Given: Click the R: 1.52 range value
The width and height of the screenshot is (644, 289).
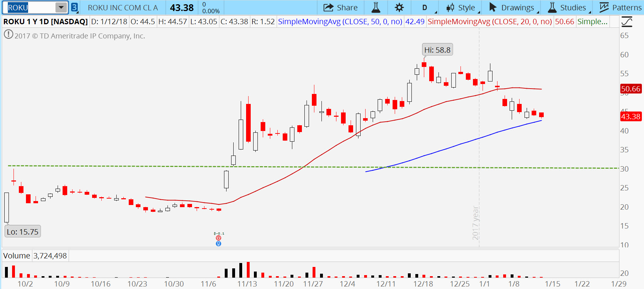Looking at the screenshot, I should pos(263,22).
